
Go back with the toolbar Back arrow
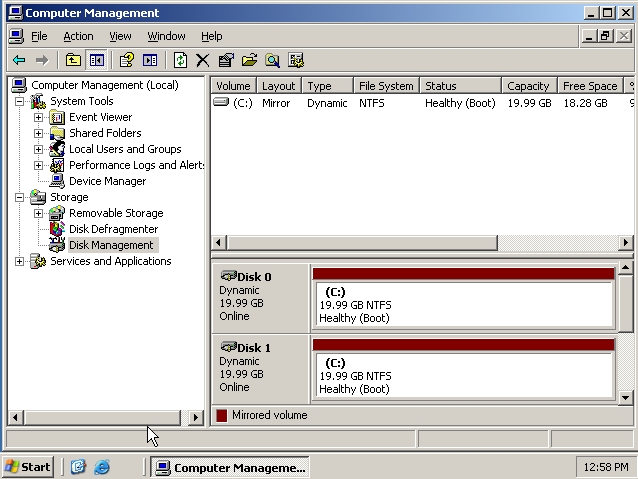(x=19, y=60)
